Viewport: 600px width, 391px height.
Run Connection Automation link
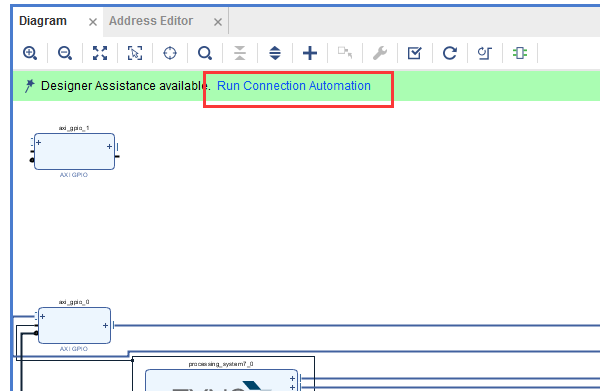coord(294,86)
